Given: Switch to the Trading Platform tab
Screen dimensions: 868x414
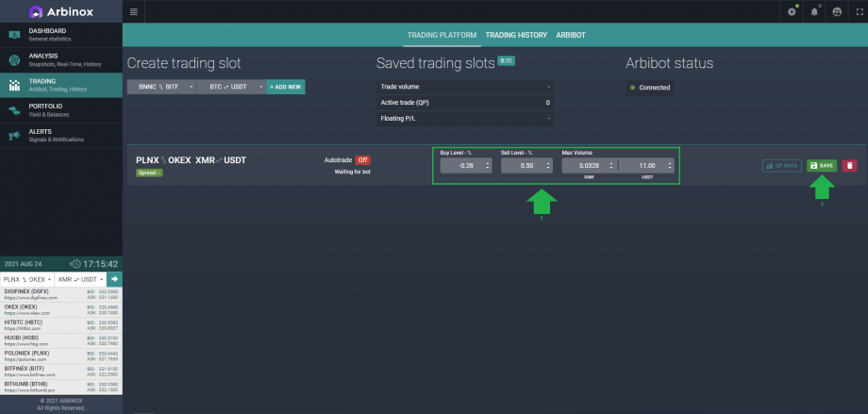Looking at the screenshot, I should pos(442,35).
